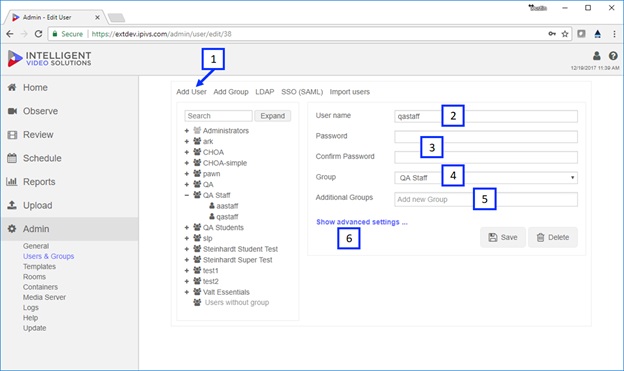The image size is (624, 371).
Task: Delete the user
Action: (x=553, y=237)
